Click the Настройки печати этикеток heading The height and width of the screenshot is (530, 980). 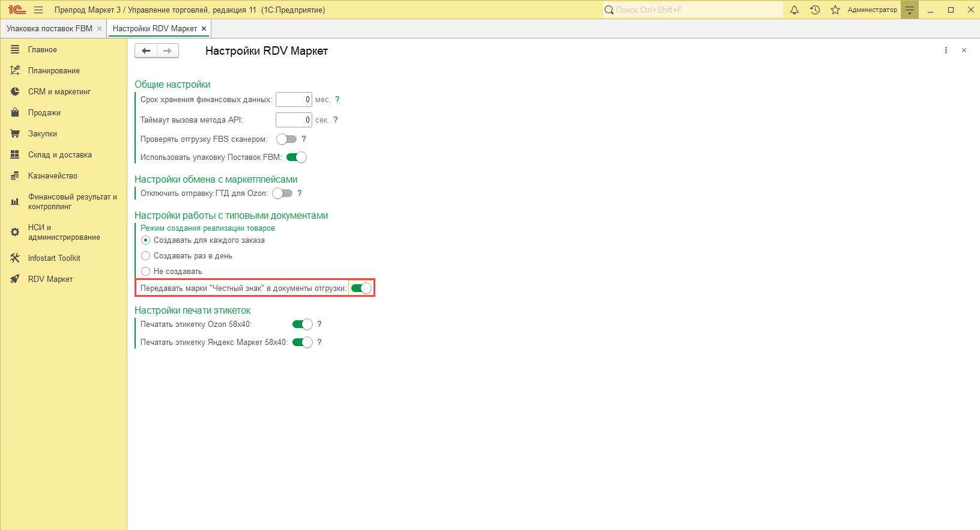(193, 310)
